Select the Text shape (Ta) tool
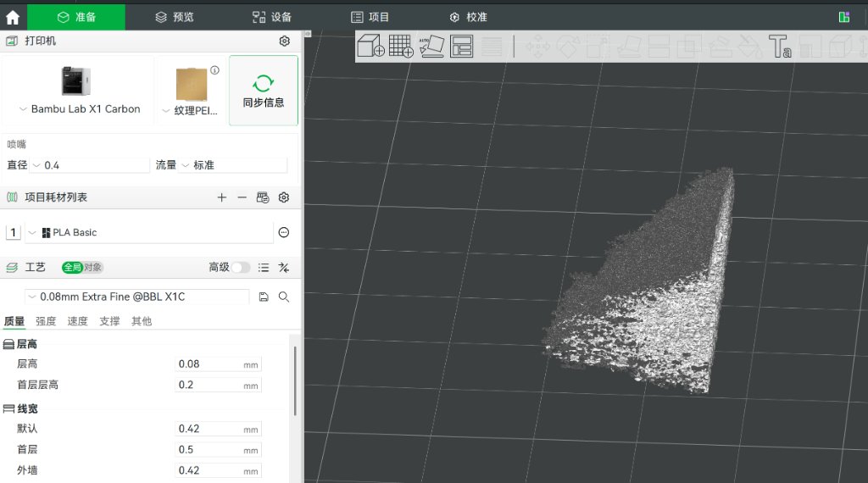Image resolution: width=868 pixels, height=483 pixels. pos(780,47)
